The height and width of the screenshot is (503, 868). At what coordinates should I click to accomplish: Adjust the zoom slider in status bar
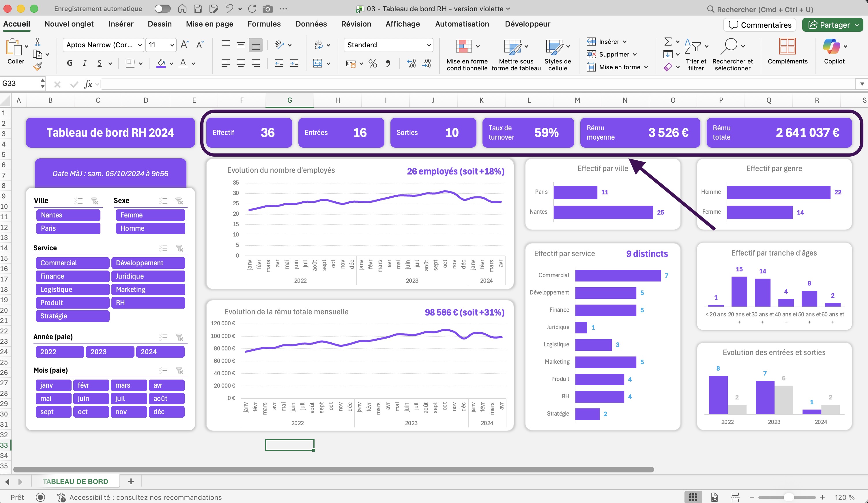788,497
